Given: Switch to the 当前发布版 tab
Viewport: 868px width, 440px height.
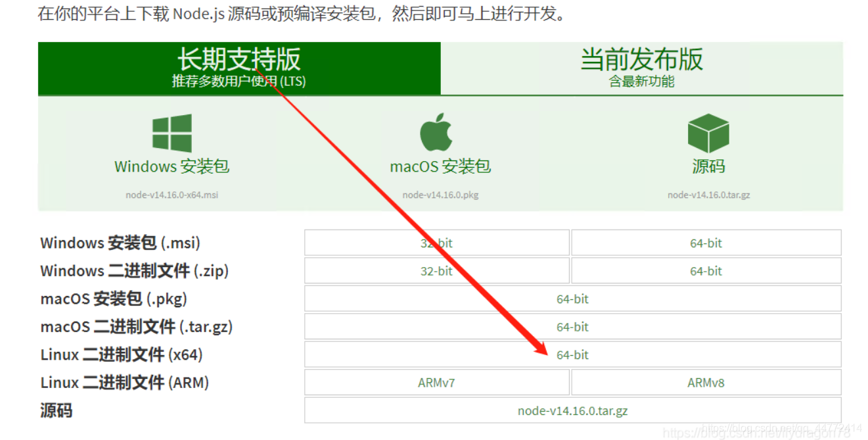Looking at the screenshot, I should click(642, 68).
